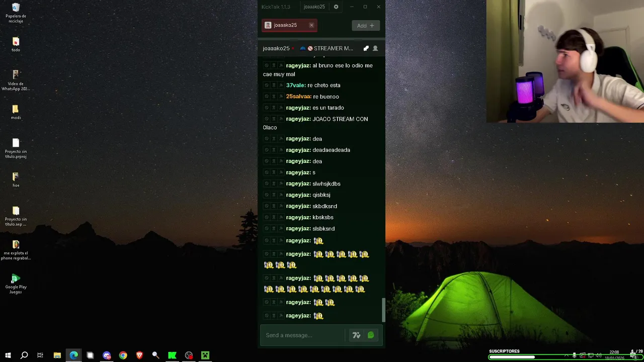Select 'Proyecto sin título.prproj' desktop file
This screenshot has height=362, width=644.
(16, 149)
